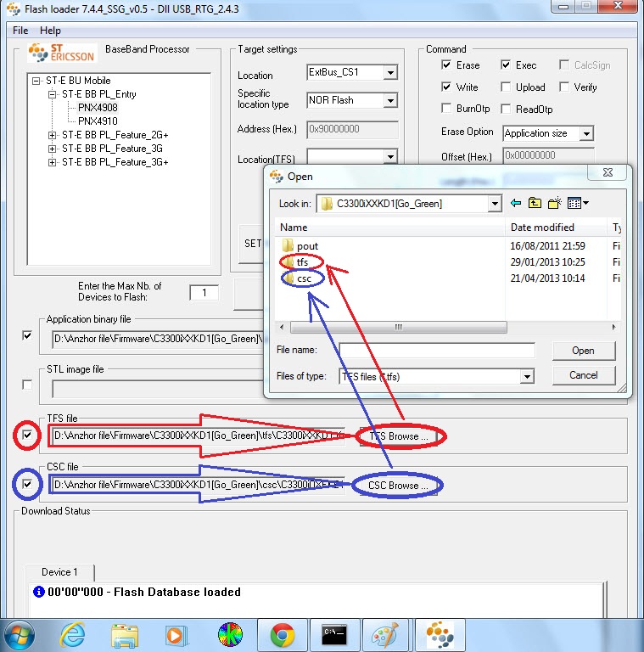Switch to Flash loader on taskbar
This screenshot has height=652, width=644.
[x=440, y=635]
